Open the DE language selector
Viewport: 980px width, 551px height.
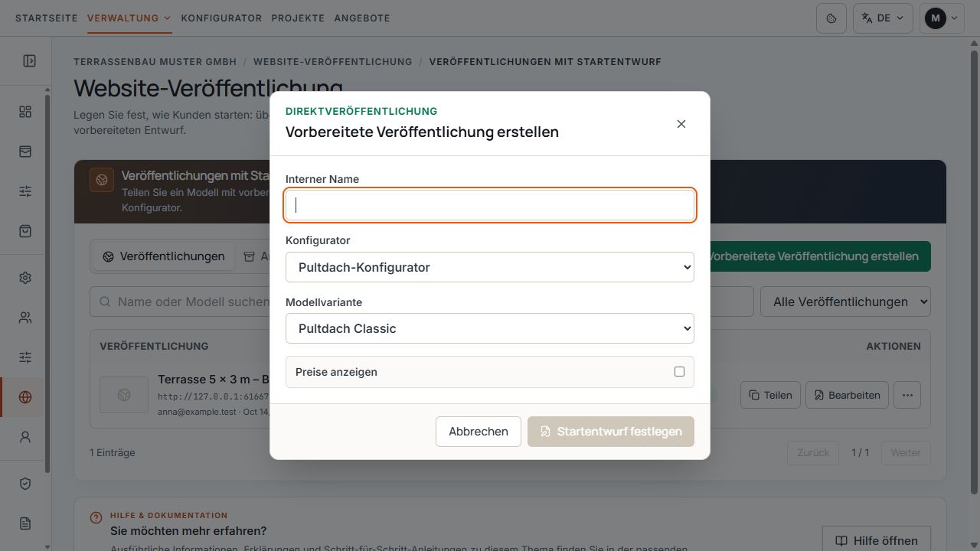point(883,18)
